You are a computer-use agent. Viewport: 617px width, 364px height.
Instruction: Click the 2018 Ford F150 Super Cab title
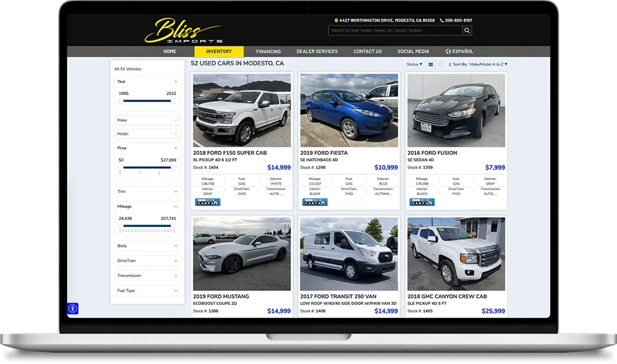(230, 153)
